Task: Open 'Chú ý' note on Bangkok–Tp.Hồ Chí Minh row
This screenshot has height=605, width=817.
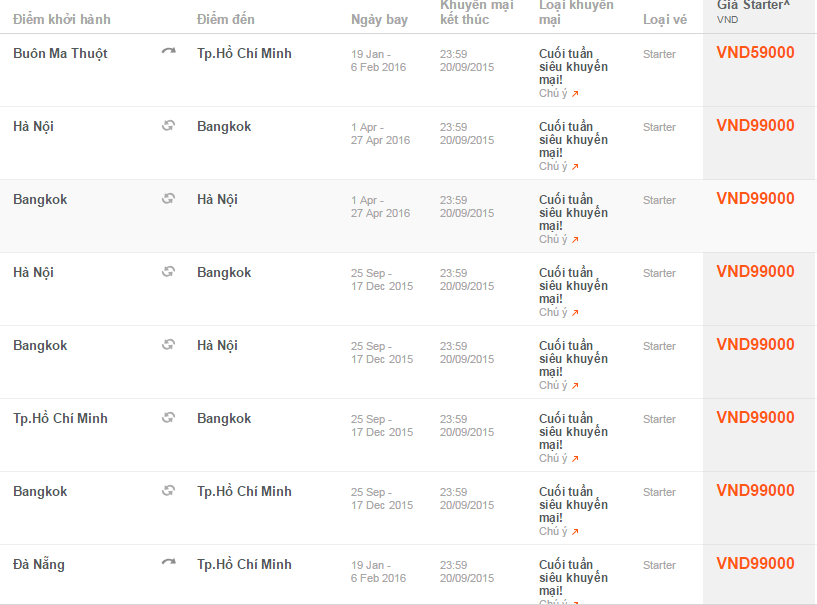Action: (x=558, y=531)
